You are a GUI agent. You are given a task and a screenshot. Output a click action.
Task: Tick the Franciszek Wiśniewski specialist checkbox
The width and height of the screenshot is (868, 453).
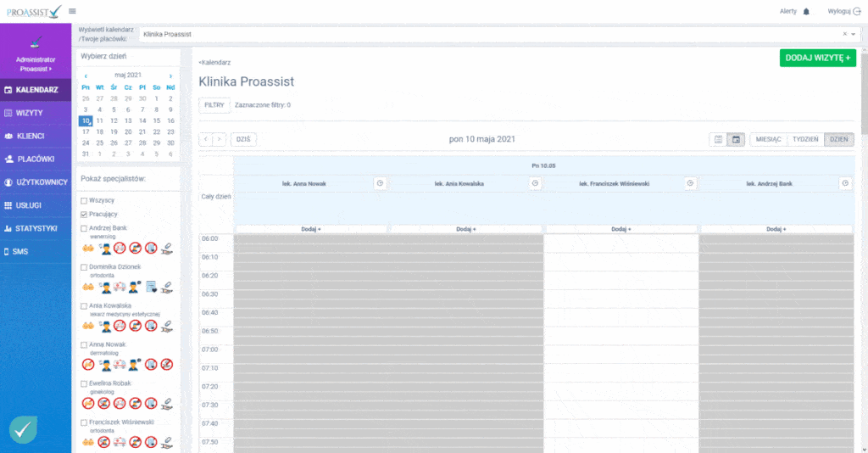(x=84, y=422)
